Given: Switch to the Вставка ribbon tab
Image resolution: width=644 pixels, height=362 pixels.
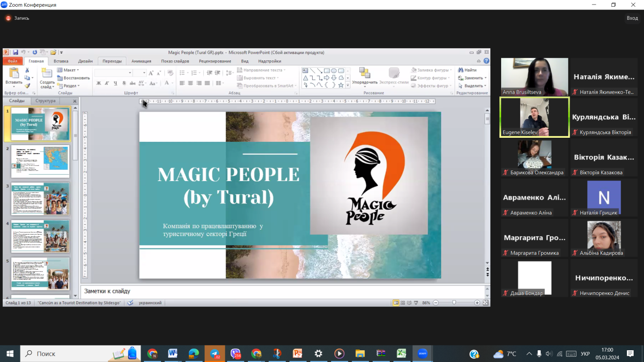Looking at the screenshot, I should (x=61, y=61).
